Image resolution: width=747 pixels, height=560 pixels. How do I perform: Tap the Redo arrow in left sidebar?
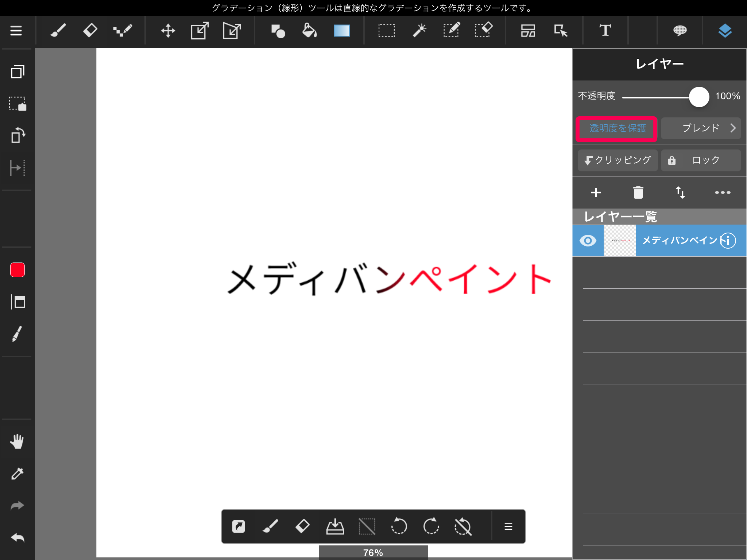17,506
